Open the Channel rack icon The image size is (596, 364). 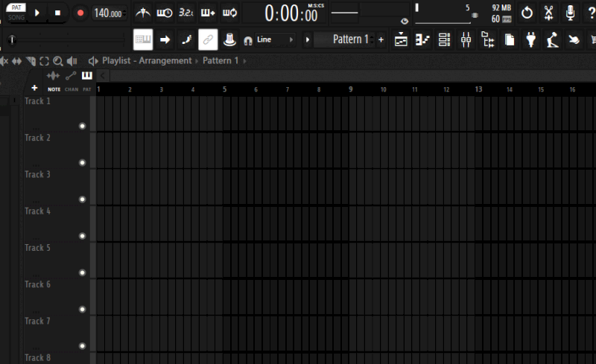point(444,39)
